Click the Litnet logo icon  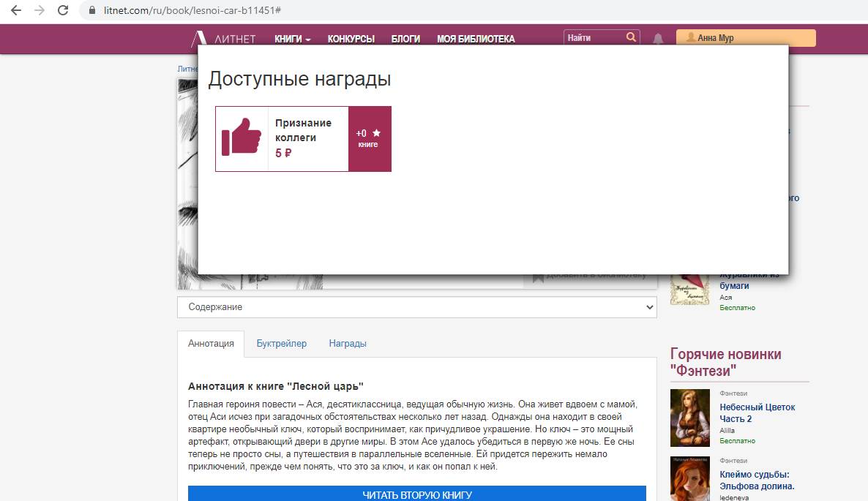point(198,39)
